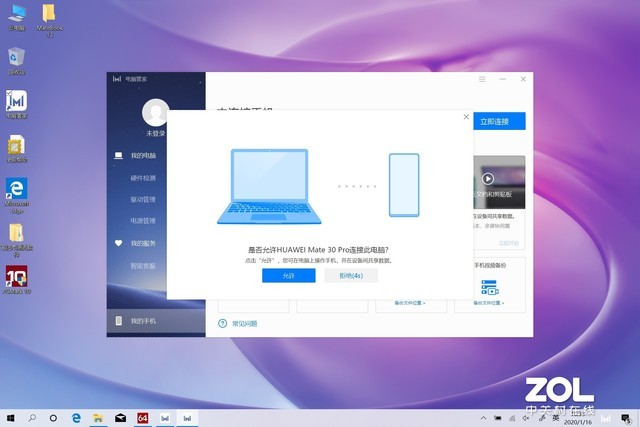The height and width of the screenshot is (427, 640).
Task: Open 备份文件位置 link in third backup card
Action: pos(410,303)
